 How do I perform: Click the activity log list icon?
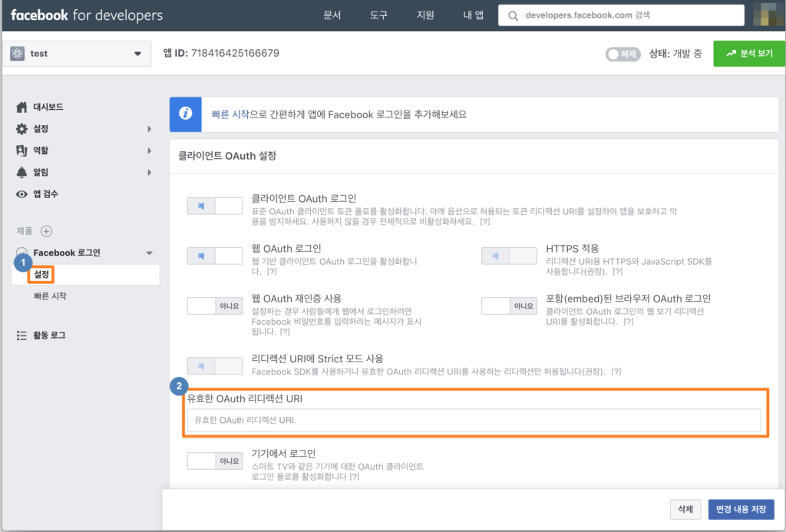pyautogui.click(x=22, y=335)
